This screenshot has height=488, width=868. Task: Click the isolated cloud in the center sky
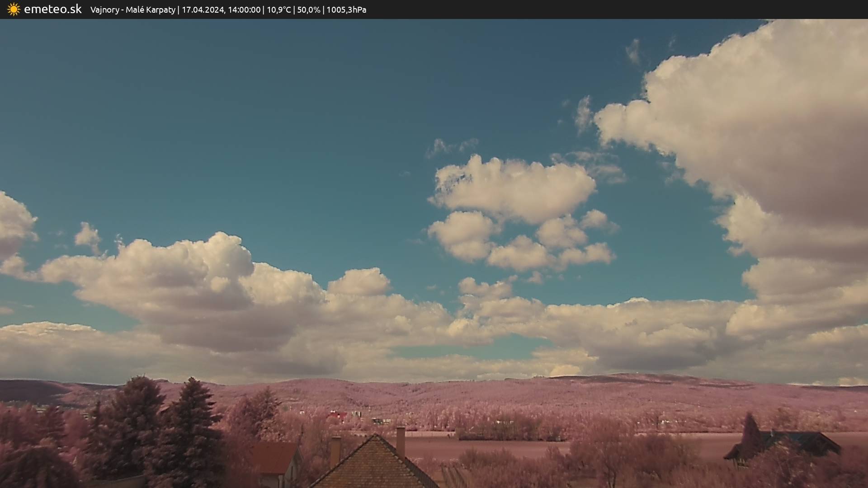pos(513,190)
